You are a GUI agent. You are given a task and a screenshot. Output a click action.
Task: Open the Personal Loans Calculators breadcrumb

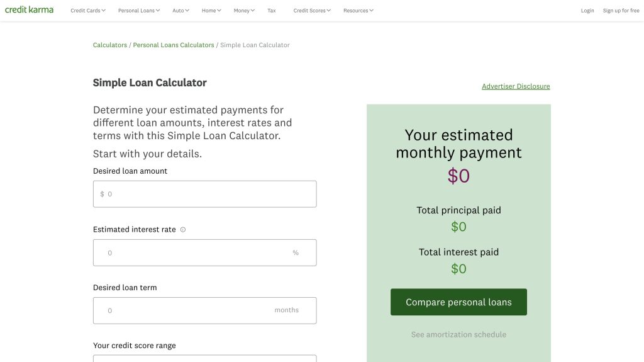click(x=174, y=45)
